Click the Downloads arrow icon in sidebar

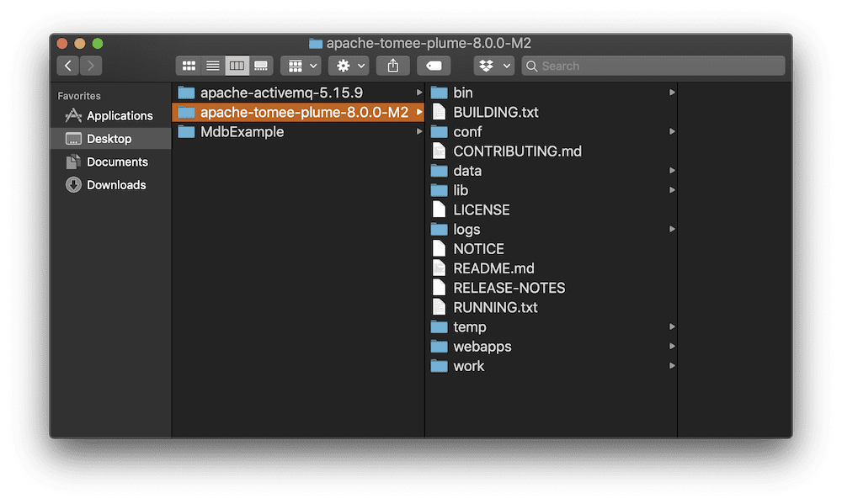[73, 184]
